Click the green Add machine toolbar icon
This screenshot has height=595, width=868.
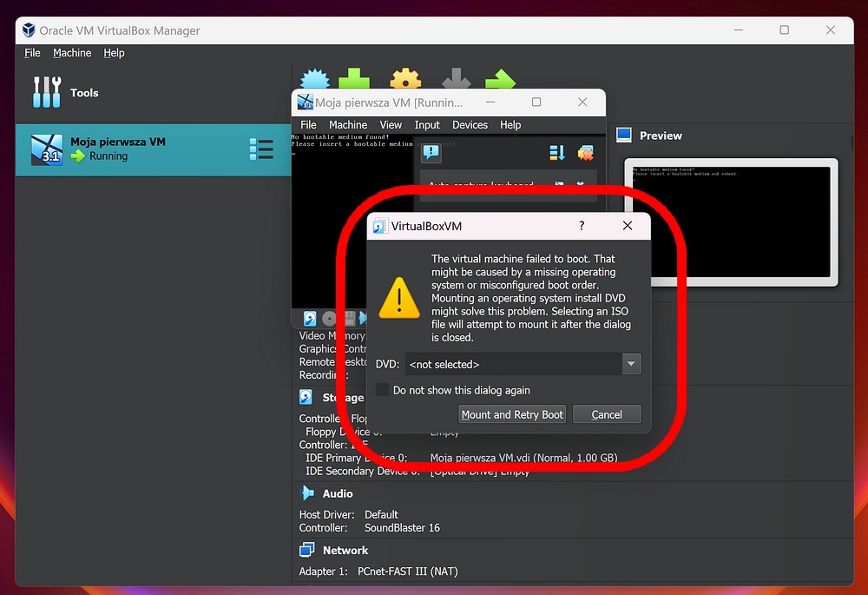coord(354,79)
